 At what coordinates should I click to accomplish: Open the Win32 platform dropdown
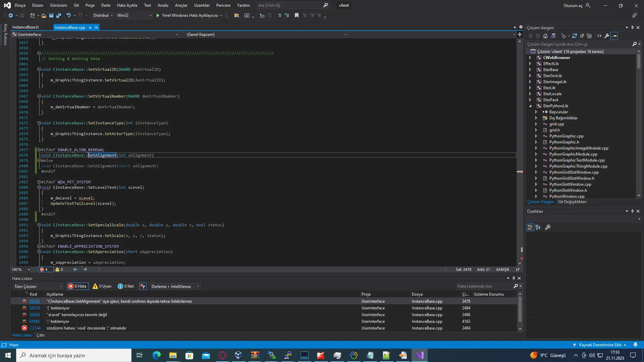[134, 15]
